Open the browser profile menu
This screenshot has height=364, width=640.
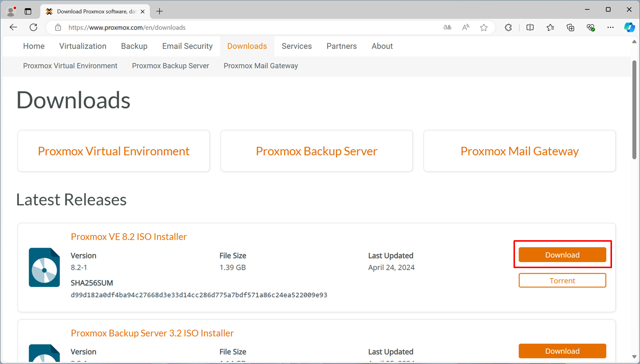[x=11, y=11]
